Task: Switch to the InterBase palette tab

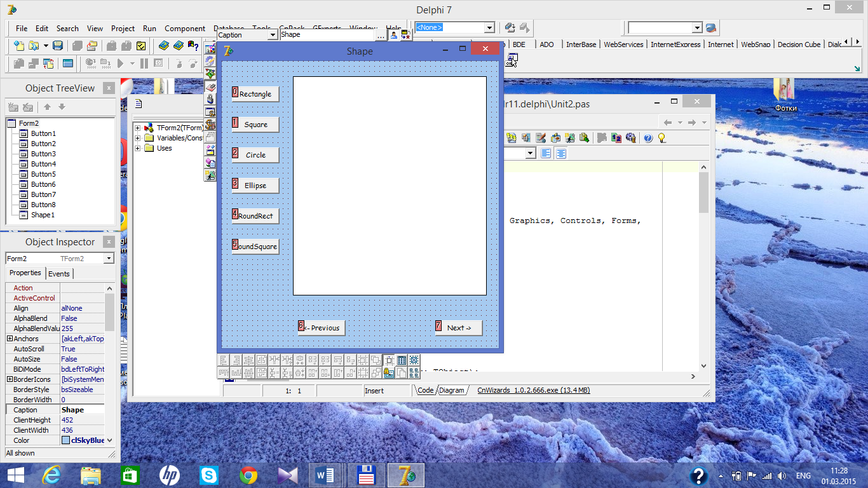Action: click(581, 44)
